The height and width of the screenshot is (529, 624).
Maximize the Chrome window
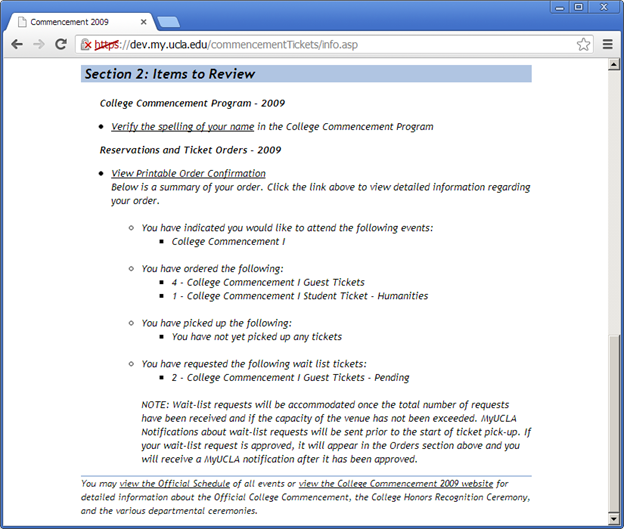point(578,7)
